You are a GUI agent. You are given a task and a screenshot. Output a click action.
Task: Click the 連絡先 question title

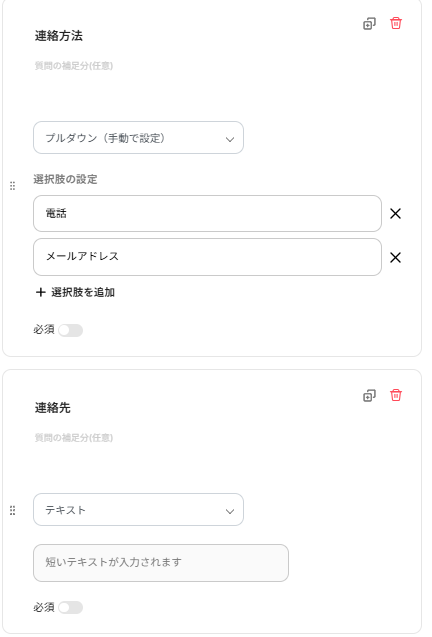(52, 408)
